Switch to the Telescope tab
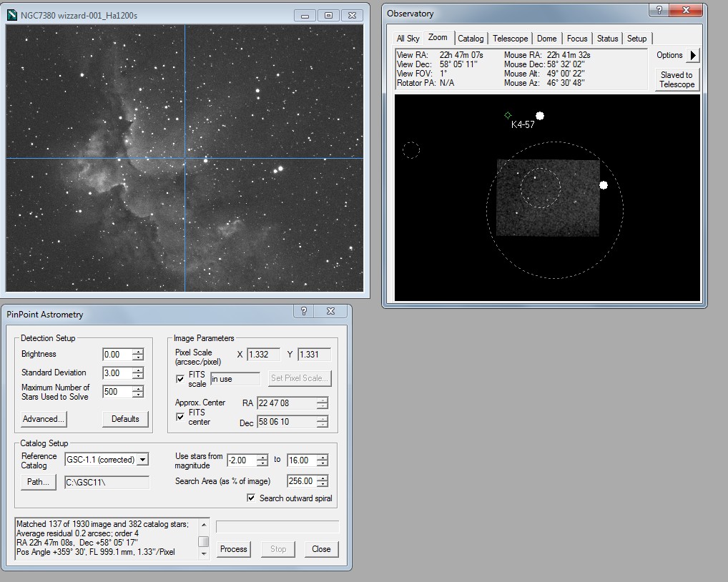Image resolution: width=728 pixels, height=582 pixels. tap(510, 39)
